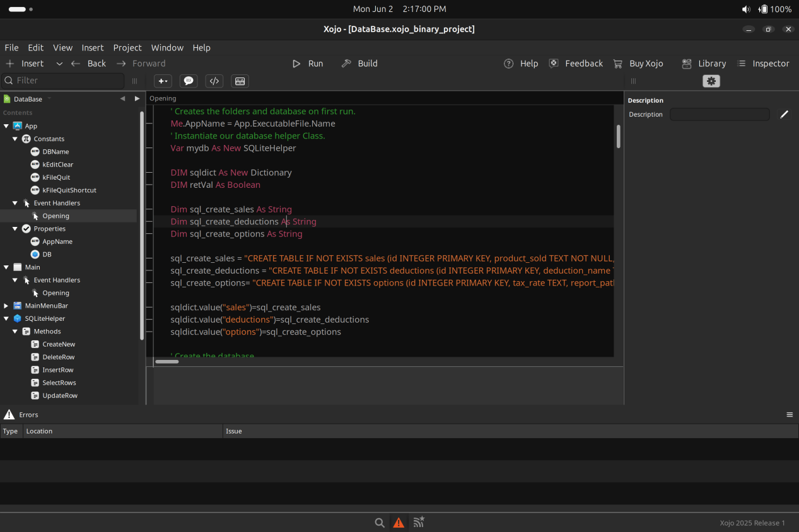The image size is (799, 532).
Task: Click the code brackets toolbar icon
Action: [x=214, y=81]
